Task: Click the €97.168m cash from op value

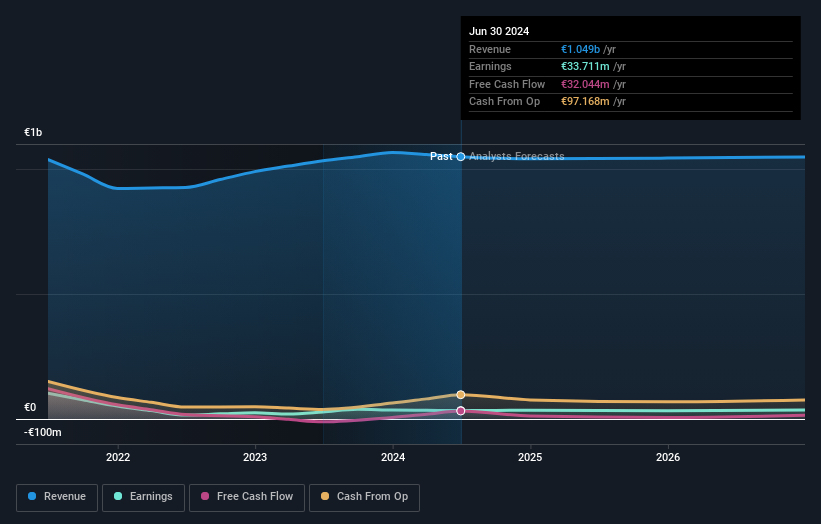Action: [x=585, y=102]
